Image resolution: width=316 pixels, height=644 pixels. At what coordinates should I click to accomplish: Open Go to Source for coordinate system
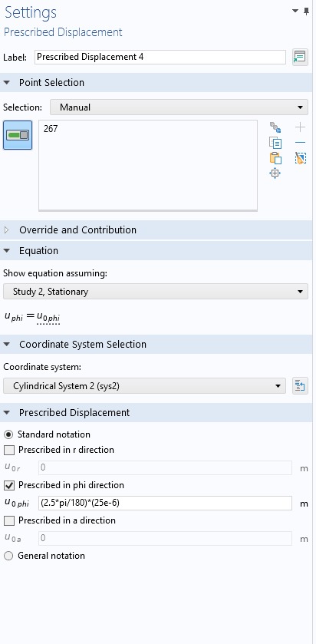coord(300,386)
